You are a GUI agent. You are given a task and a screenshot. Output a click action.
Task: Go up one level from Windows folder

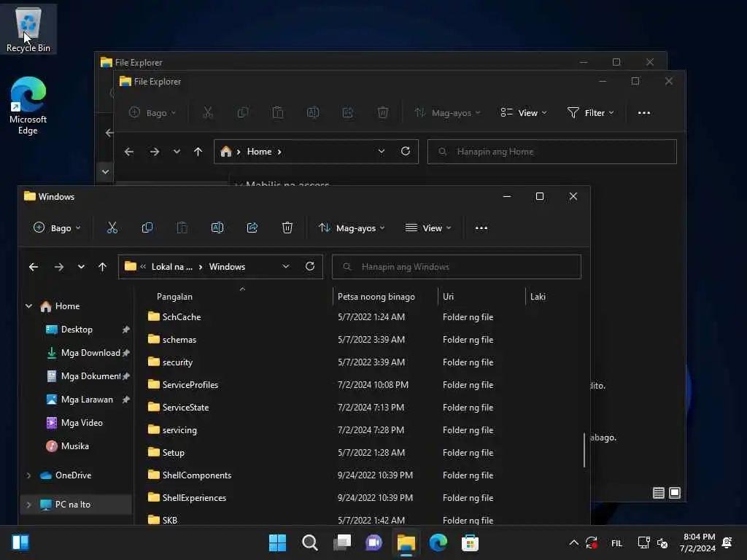pyautogui.click(x=102, y=267)
